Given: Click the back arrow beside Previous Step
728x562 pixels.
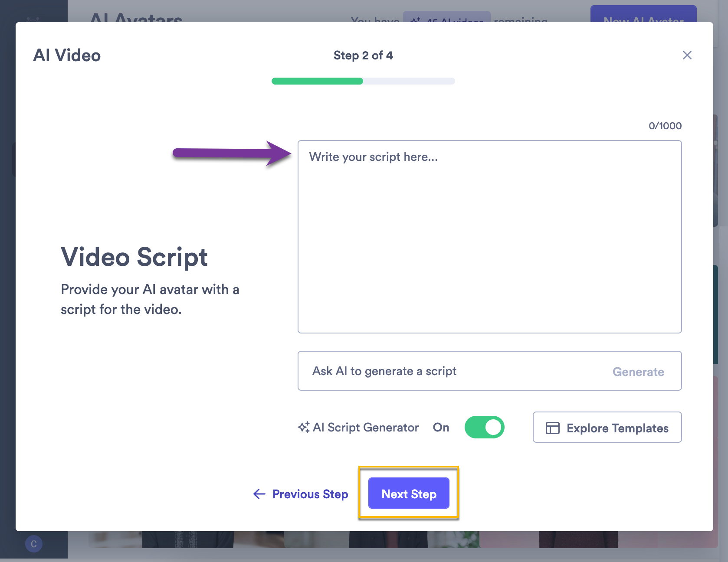Looking at the screenshot, I should [x=259, y=494].
